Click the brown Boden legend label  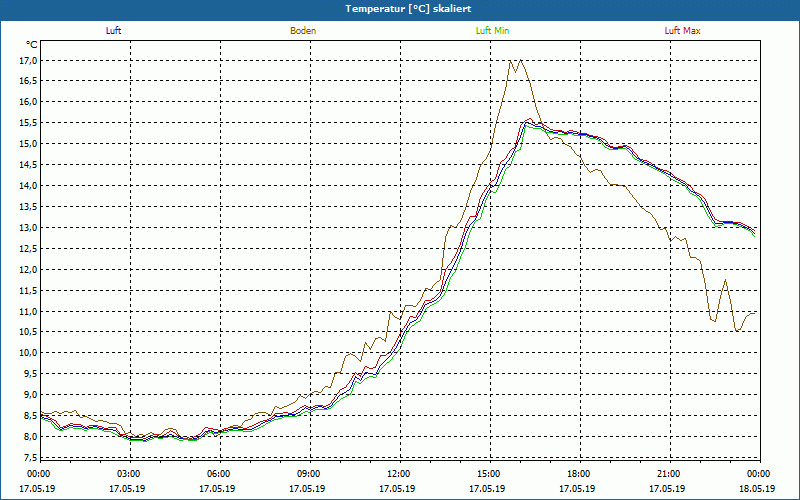(303, 31)
